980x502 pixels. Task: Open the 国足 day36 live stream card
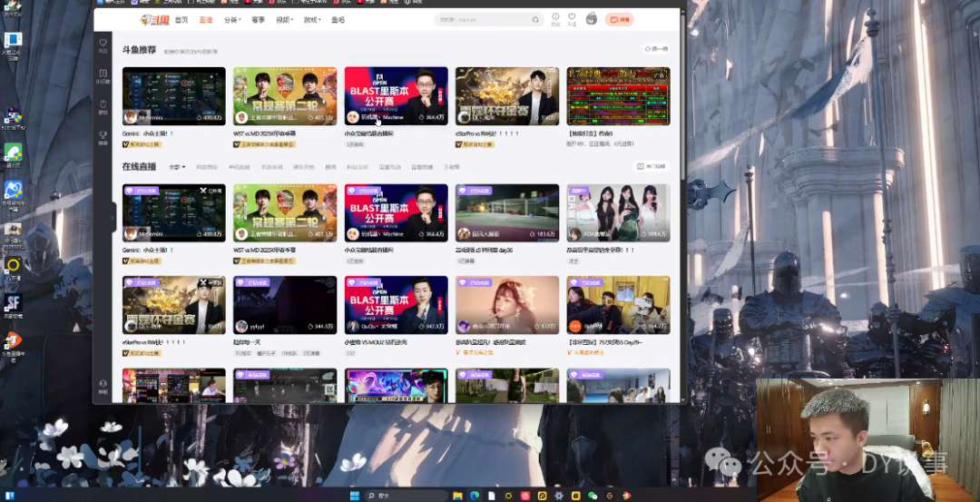pos(507,212)
